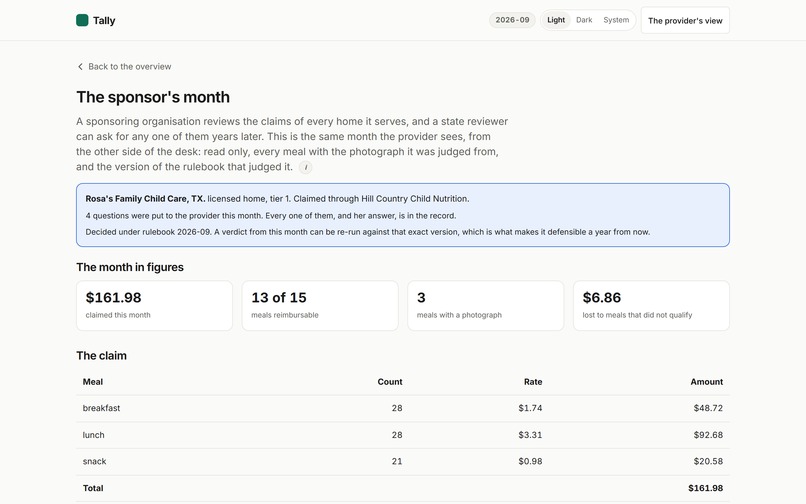
Task: Select the snack row in the claim table
Action: point(402,462)
